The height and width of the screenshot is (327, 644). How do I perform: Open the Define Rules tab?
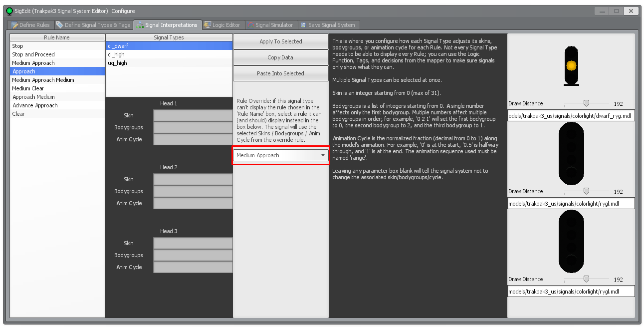(x=31, y=25)
